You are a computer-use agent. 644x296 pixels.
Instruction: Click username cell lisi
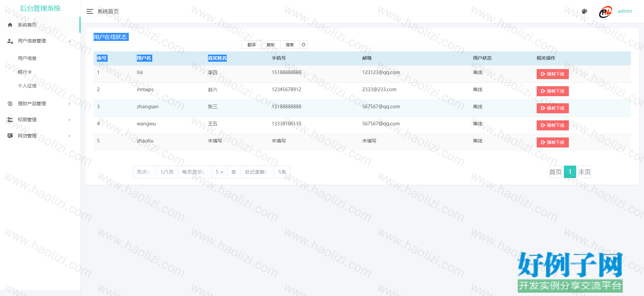140,72
